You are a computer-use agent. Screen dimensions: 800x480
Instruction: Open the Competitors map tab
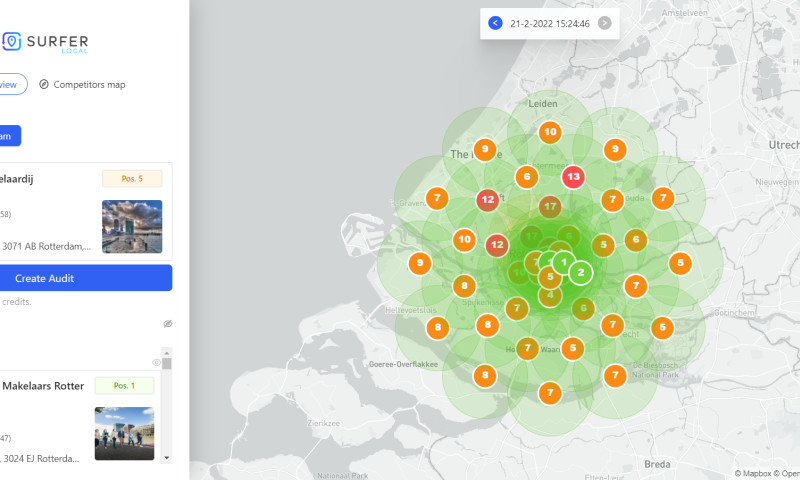click(88, 84)
